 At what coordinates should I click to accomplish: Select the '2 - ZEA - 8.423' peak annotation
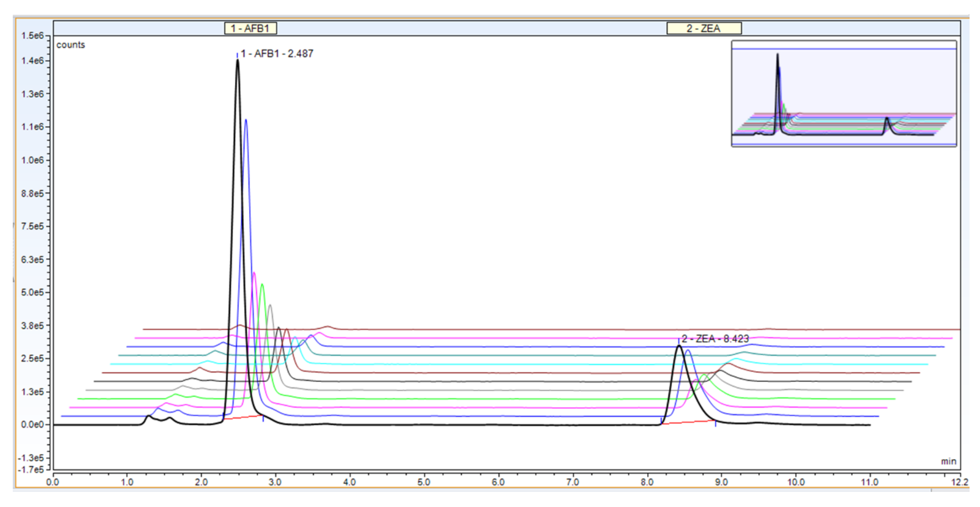(715, 339)
